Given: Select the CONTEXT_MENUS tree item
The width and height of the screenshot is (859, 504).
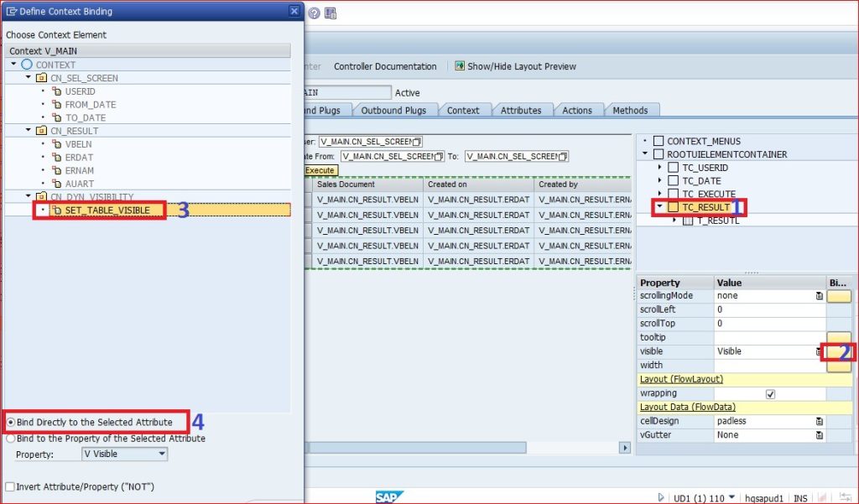Looking at the screenshot, I should (x=704, y=142).
